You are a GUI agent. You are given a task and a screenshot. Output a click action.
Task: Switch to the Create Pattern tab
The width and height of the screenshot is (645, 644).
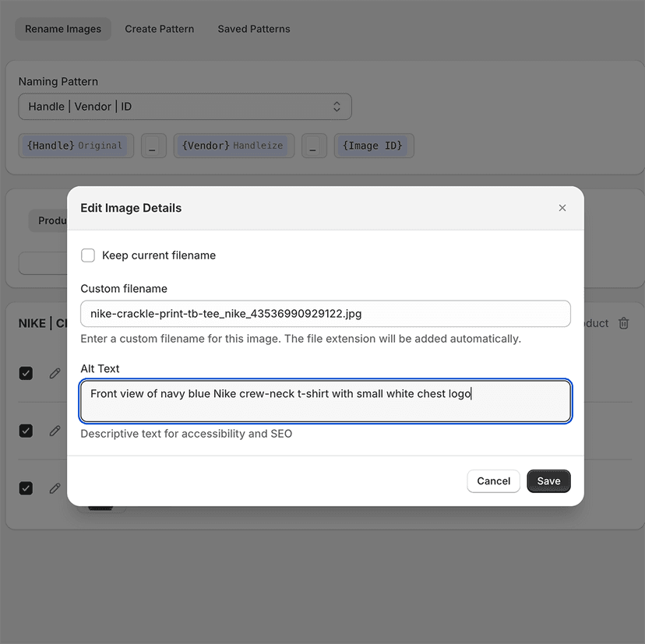[159, 29]
